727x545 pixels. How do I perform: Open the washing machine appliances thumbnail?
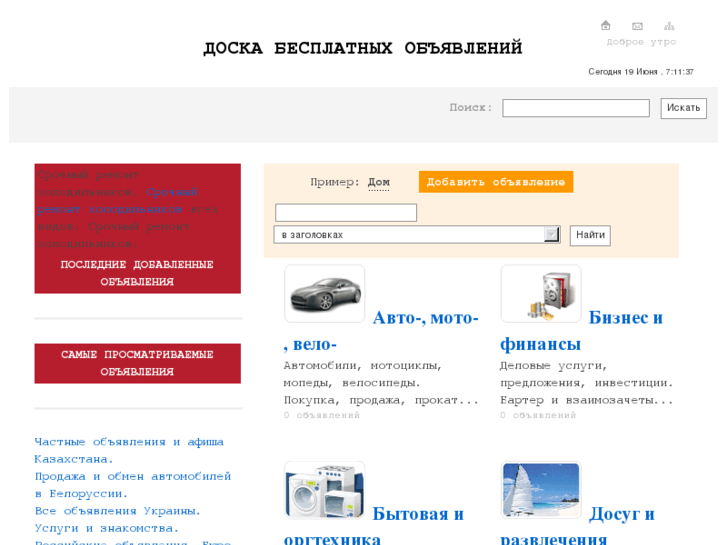pyautogui.click(x=325, y=490)
